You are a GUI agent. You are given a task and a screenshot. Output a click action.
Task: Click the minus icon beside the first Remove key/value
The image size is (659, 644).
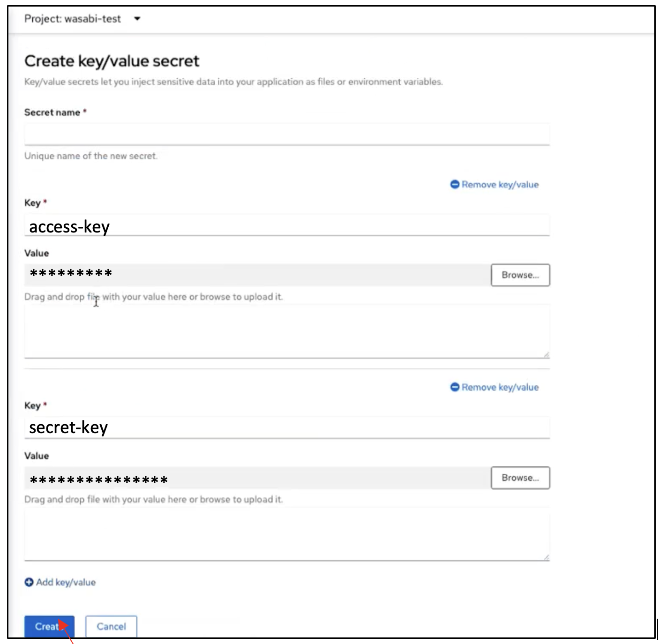[455, 185]
